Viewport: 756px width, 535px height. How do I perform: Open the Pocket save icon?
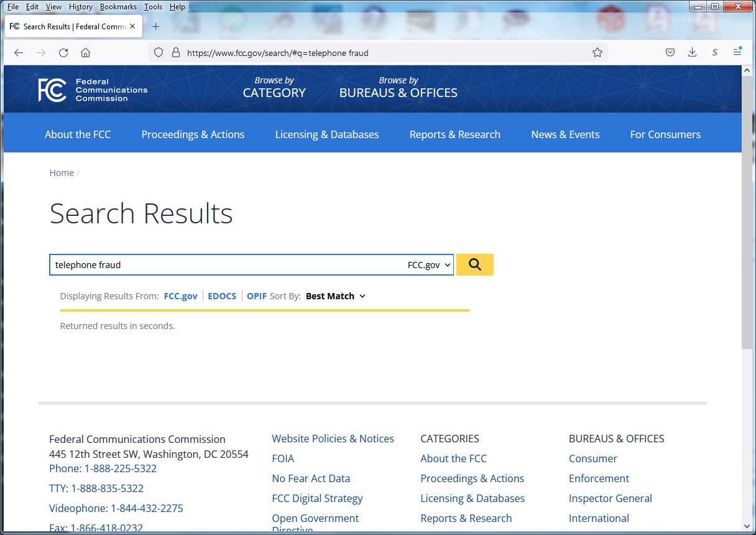(x=670, y=53)
